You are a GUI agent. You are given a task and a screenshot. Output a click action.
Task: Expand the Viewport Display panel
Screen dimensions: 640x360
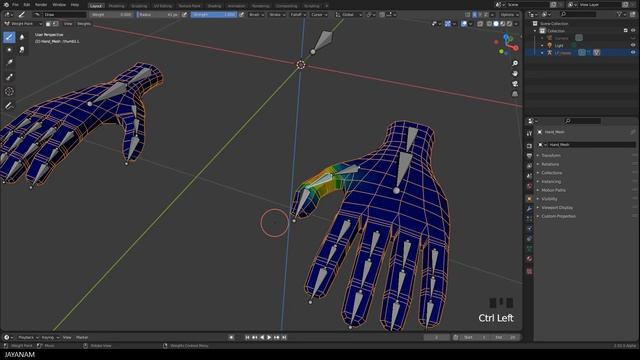pos(557,207)
